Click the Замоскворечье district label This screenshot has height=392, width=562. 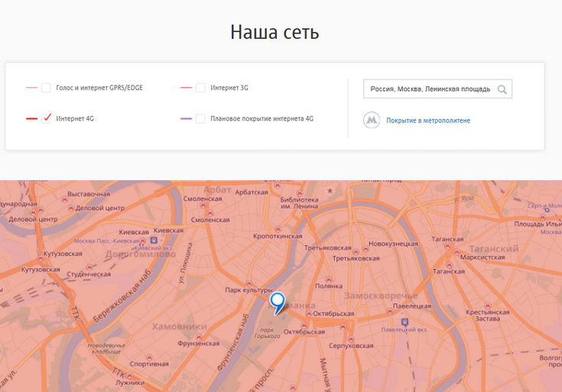tap(381, 296)
